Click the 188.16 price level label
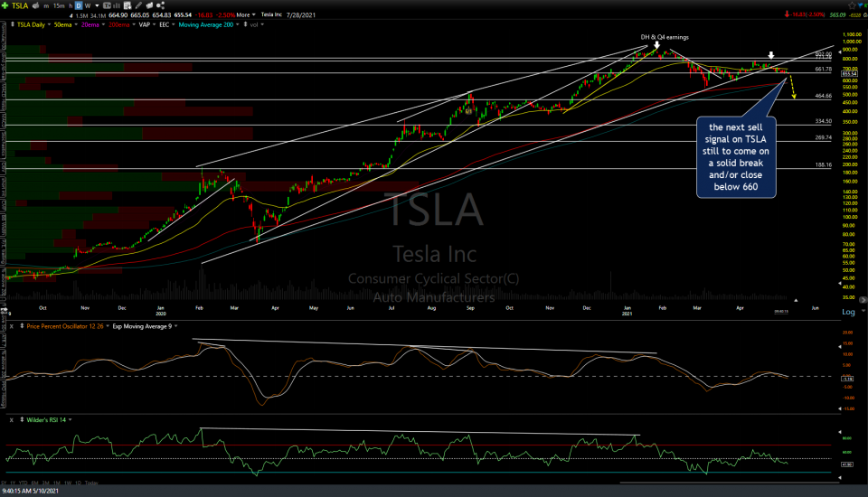The width and height of the screenshot is (868, 497). [823, 165]
